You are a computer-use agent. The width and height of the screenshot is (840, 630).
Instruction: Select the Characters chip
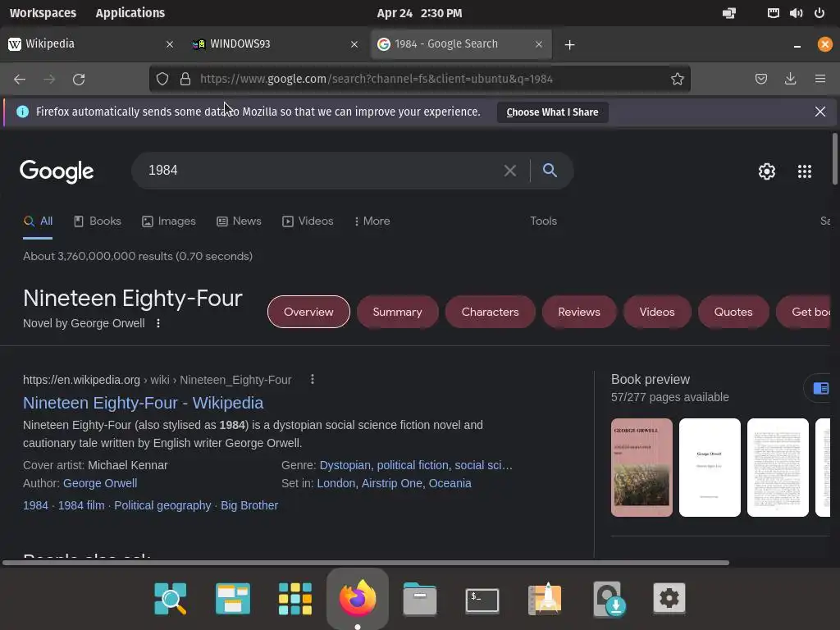pos(491,312)
